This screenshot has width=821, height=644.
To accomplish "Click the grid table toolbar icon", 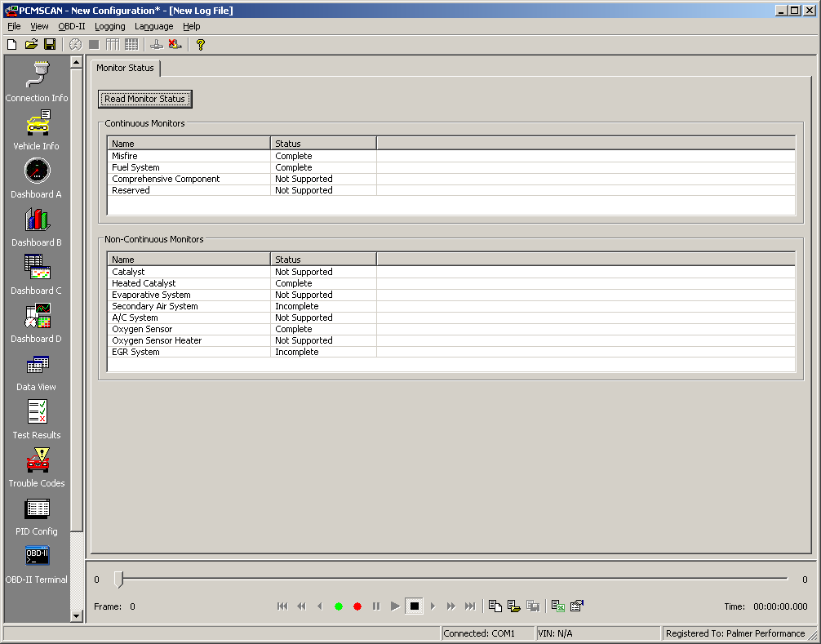I will [131, 45].
